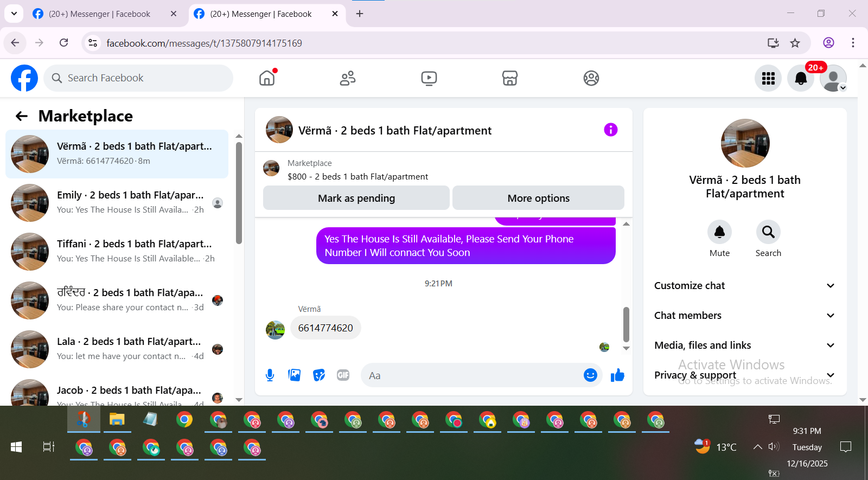Open a new browser tab

pyautogui.click(x=360, y=14)
